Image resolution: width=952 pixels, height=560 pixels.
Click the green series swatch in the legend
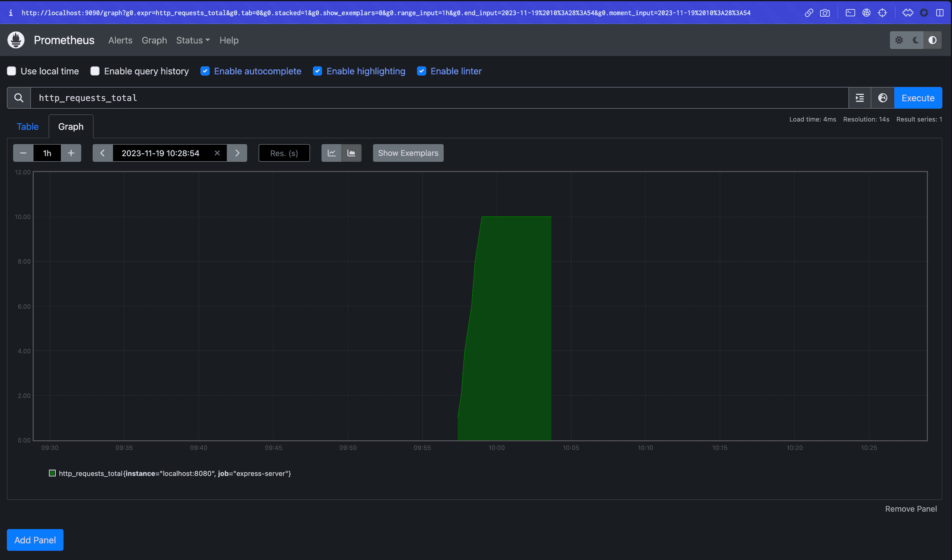point(52,473)
